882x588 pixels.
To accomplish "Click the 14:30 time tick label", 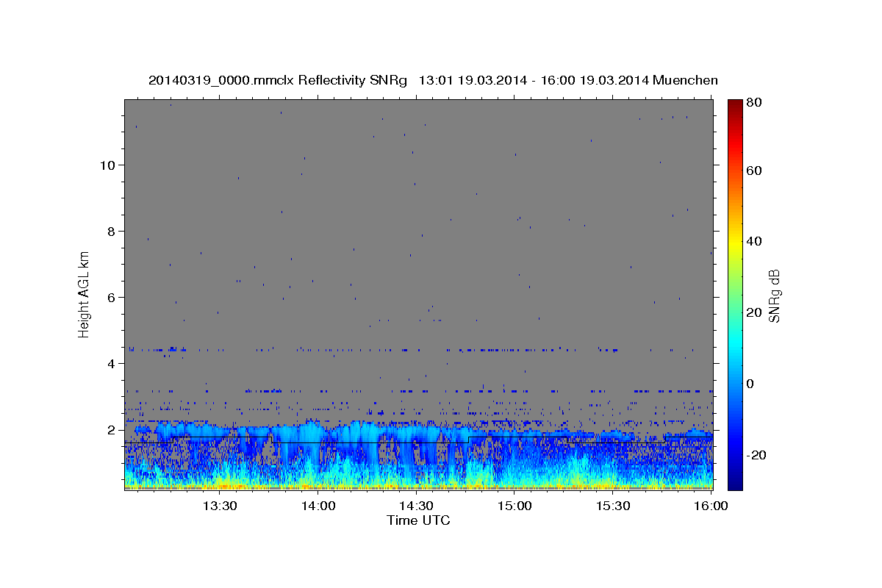I will coord(416,506).
